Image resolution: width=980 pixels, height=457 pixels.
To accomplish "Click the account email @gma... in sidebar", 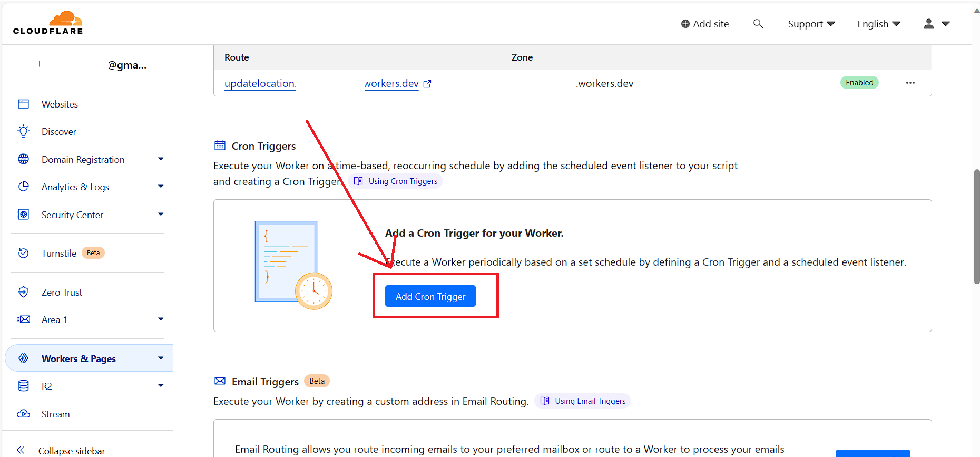I will click(127, 65).
